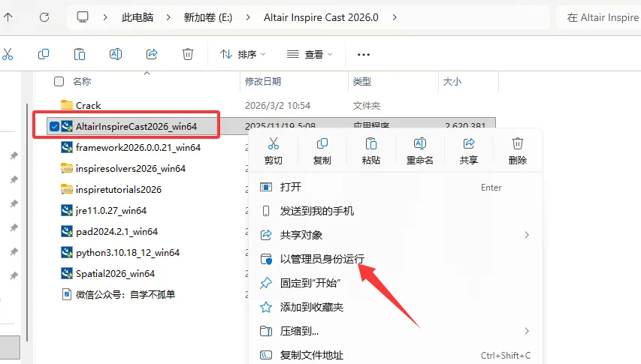Click the inspiresolvers2026_win64 archive icon
The image size is (641, 364).
pos(67,168)
